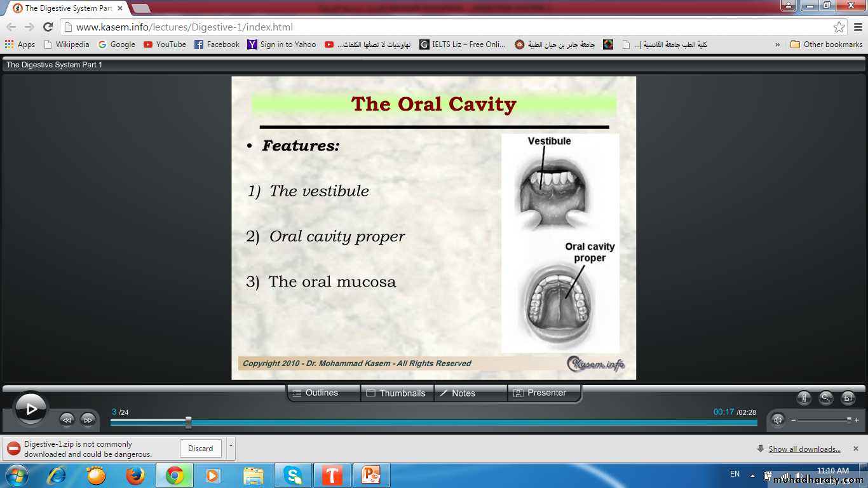
Task: Click the search magnifier icon in player
Action: [x=826, y=398]
